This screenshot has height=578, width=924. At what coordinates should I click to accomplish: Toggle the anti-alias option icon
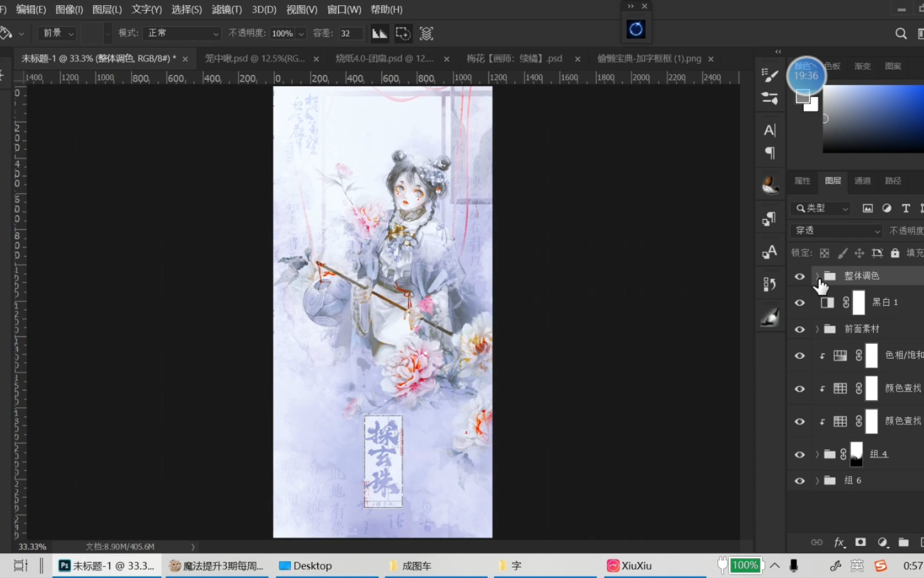click(380, 33)
